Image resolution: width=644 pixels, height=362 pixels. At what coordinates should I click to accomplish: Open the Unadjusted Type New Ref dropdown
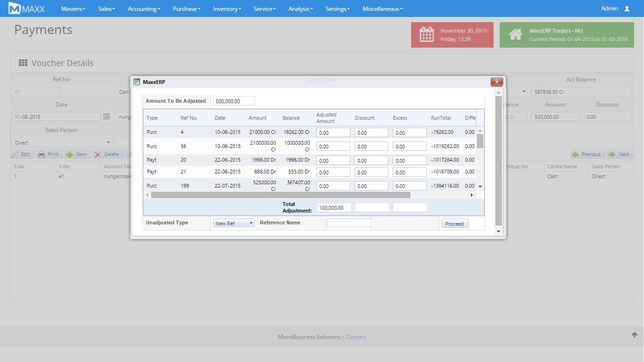coord(234,223)
